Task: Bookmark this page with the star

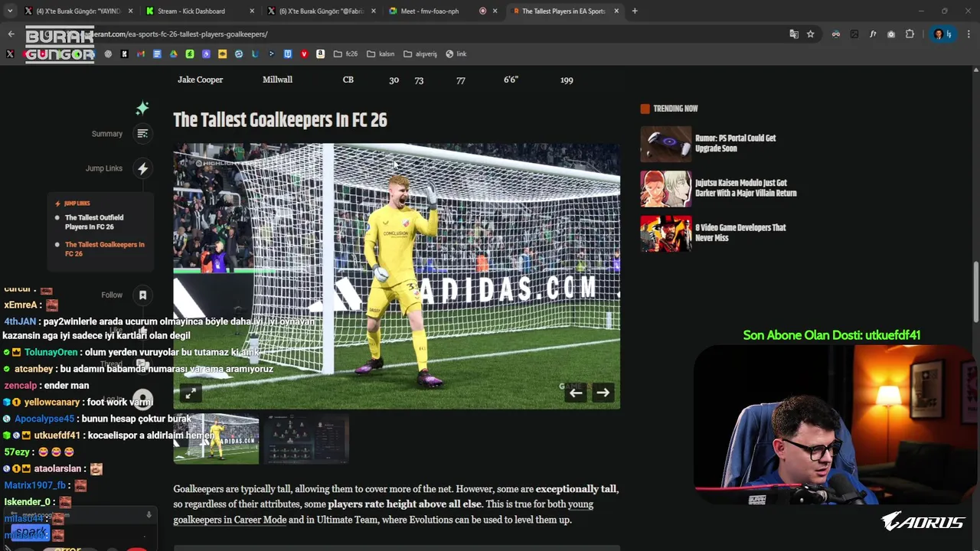Action: tap(810, 34)
